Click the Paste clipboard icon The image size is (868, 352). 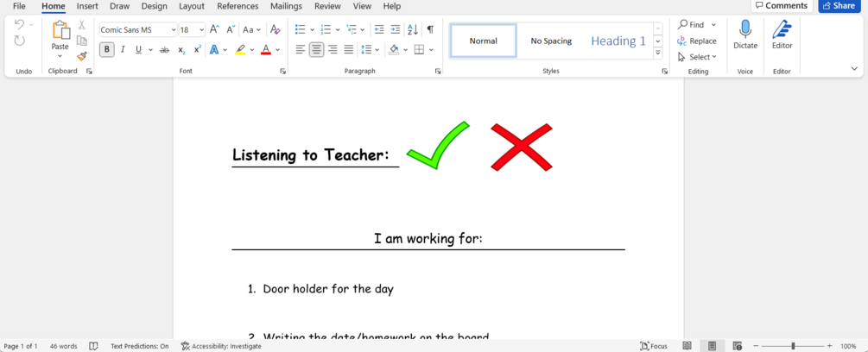60,30
